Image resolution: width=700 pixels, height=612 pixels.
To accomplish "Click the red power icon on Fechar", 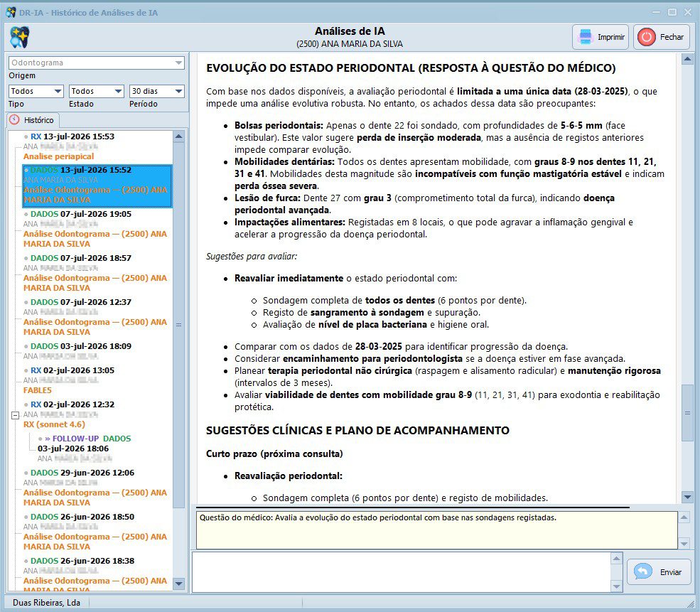I will [646, 37].
